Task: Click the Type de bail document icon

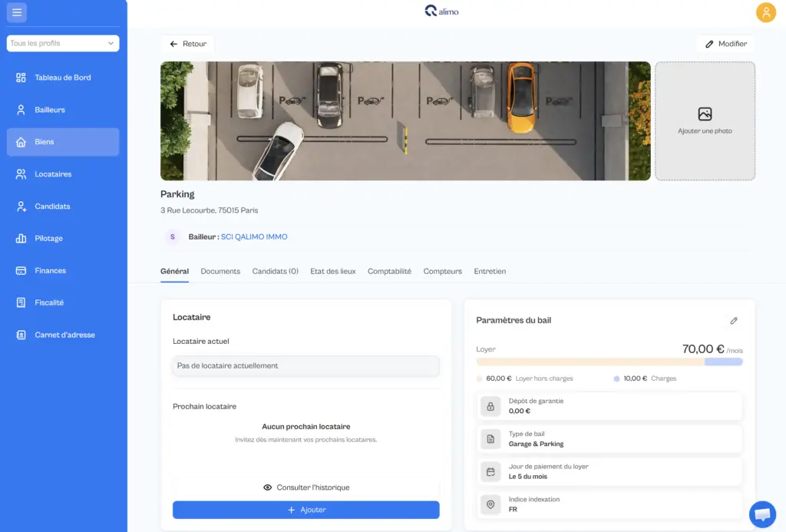Action: click(490, 439)
